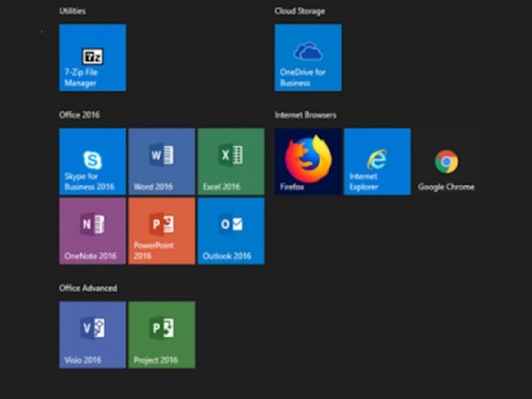The width and height of the screenshot is (532, 399).
Task: Open the 7-Zip File Manager tile
Action: (x=93, y=57)
